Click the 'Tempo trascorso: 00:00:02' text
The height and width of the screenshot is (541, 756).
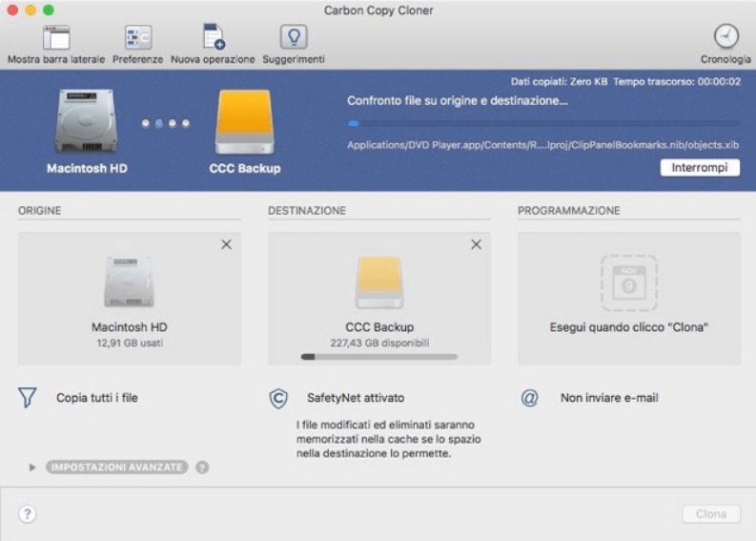coord(677,81)
